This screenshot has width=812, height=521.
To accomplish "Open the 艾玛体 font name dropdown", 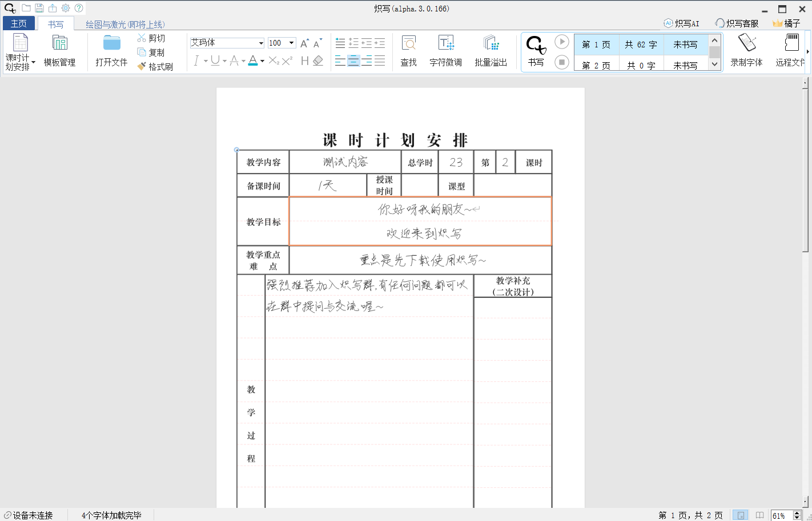I will [x=261, y=43].
